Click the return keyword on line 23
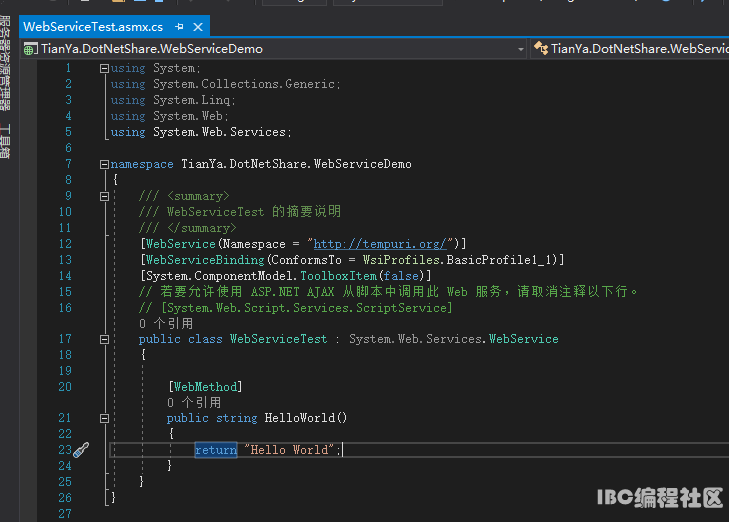The width and height of the screenshot is (729, 522). 216,450
